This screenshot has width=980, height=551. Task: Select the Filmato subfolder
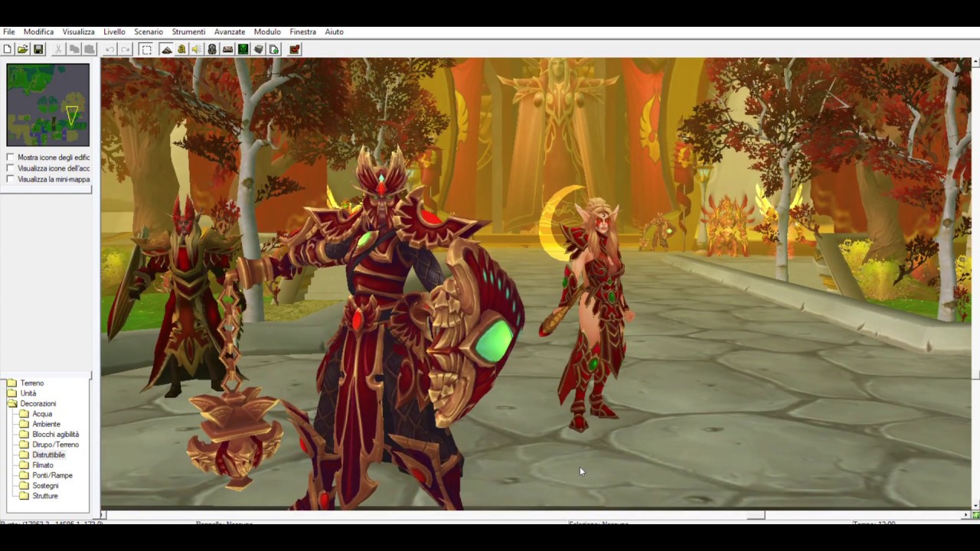[43, 465]
